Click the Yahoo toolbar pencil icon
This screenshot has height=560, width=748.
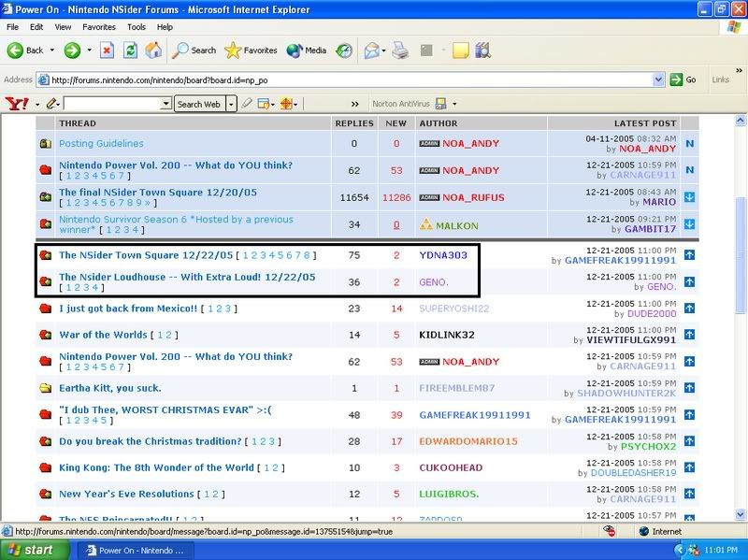[x=51, y=104]
